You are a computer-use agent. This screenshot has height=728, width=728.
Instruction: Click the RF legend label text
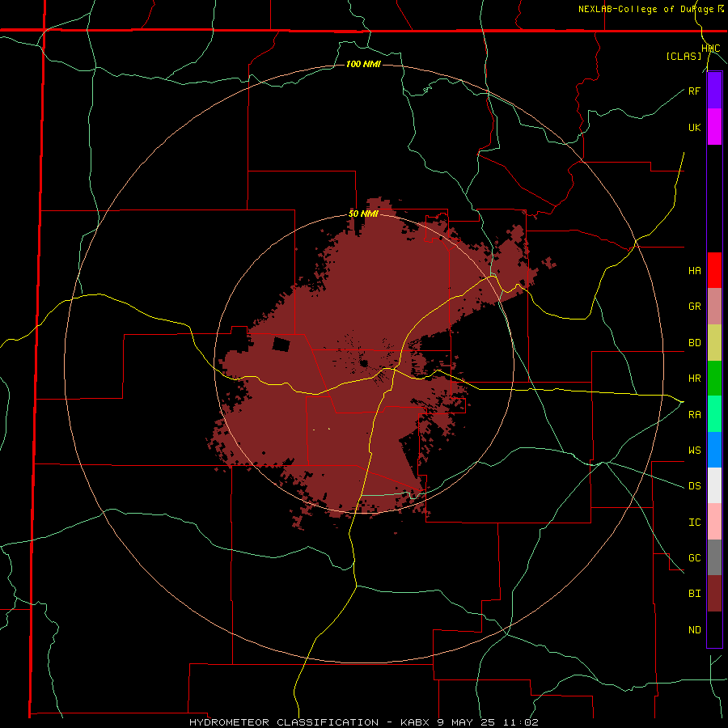tap(694, 91)
